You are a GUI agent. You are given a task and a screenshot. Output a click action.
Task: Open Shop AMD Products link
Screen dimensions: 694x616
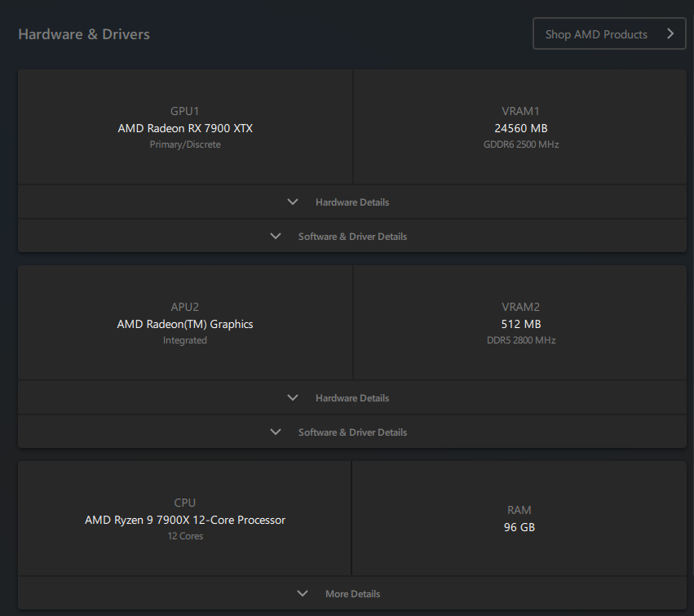point(609,33)
